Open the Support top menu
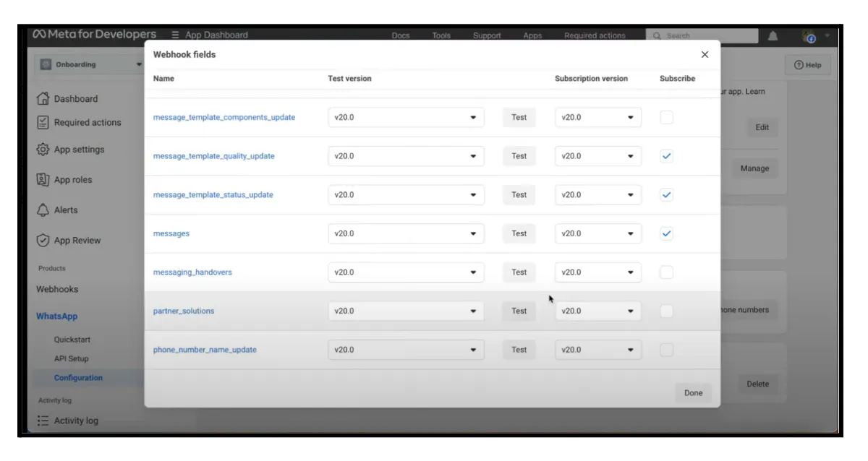This screenshot has width=868, height=461. click(x=487, y=35)
